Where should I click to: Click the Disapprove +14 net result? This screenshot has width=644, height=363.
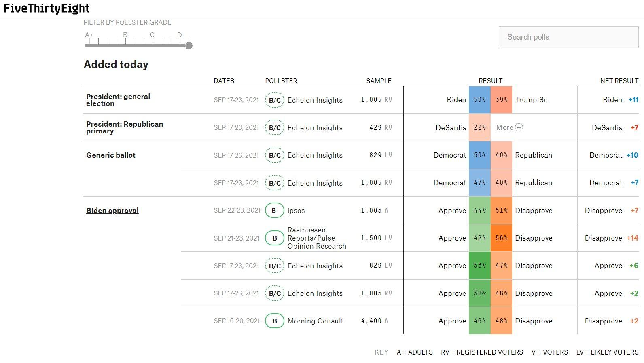tap(611, 238)
